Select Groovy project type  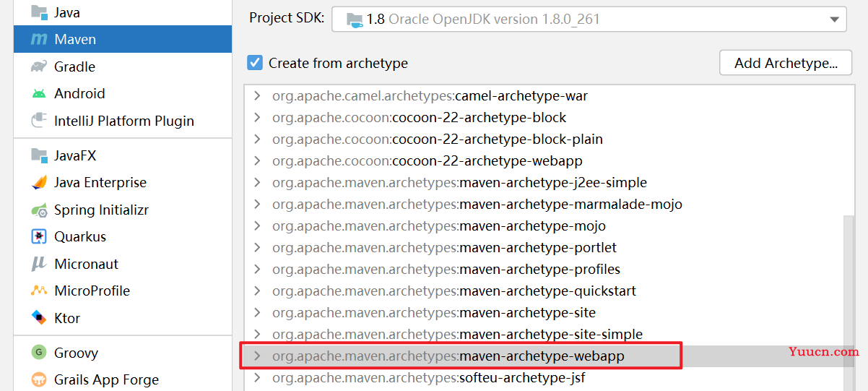click(123, 353)
